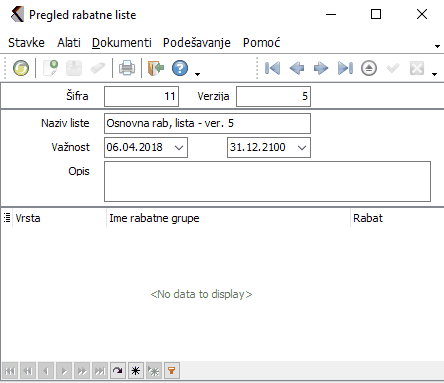This screenshot has width=444, height=383.
Task: Open help using blue question mark icon
Action: tap(180, 68)
